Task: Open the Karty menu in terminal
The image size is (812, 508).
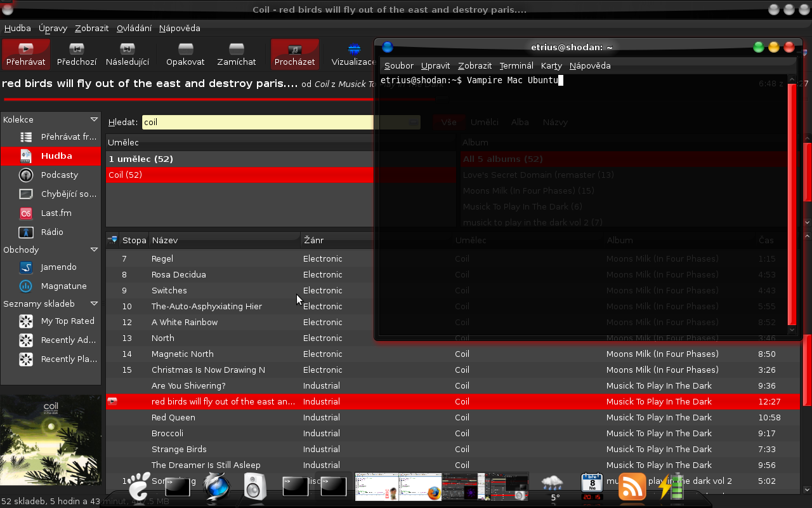Action: pyautogui.click(x=551, y=65)
